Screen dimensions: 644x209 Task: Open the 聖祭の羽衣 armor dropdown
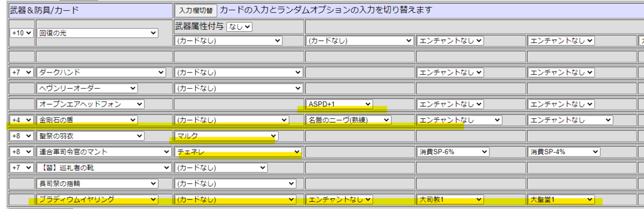click(x=91, y=136)
